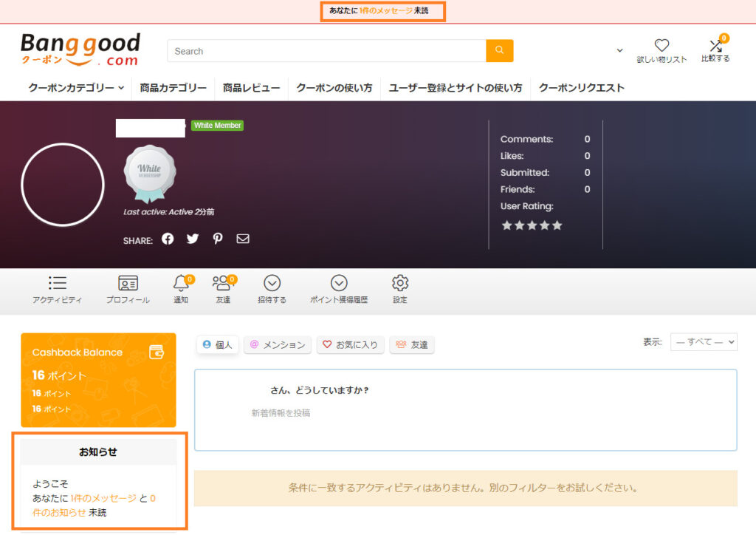Share profile via email envelope icon
756x535 pixels.
pyautogui.click(x=243, y=239)
